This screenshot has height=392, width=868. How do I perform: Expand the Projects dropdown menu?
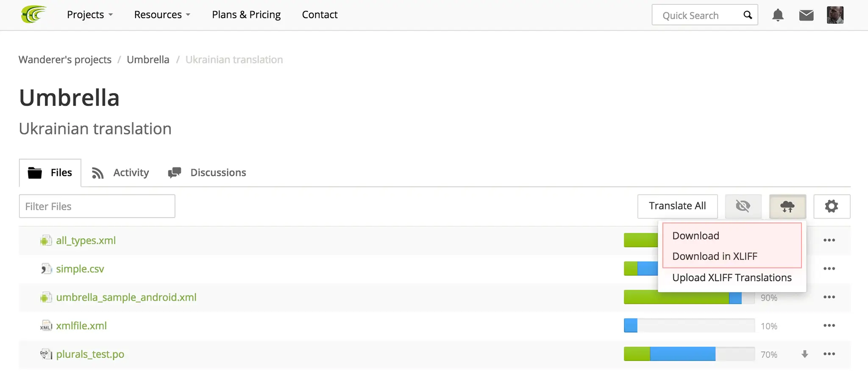[x=90, y=14]
